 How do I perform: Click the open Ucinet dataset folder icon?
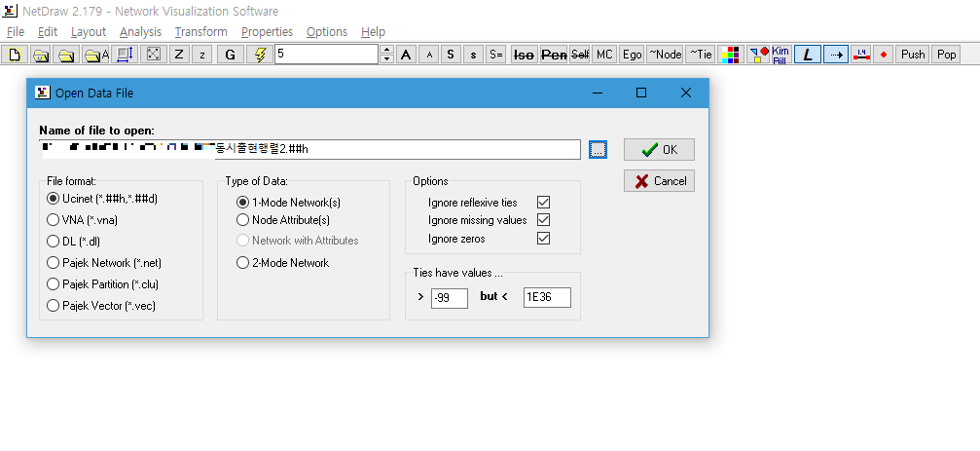click(41, 55)
